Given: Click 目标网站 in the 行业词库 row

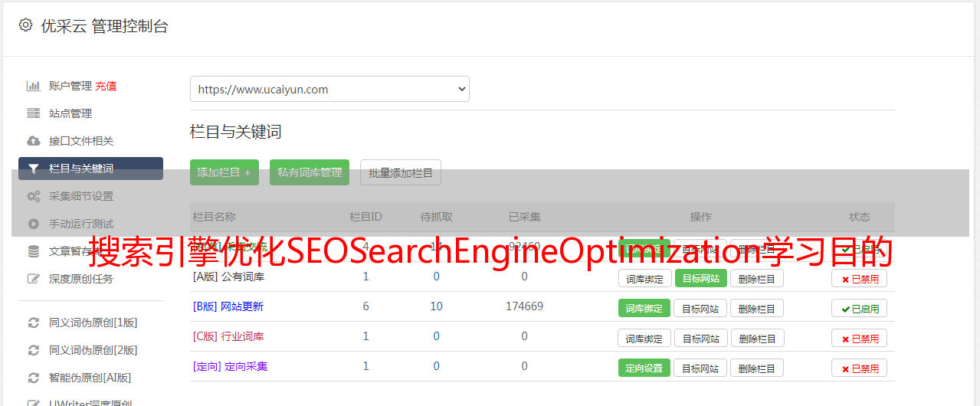Looking at the screenshot, I should click(700, 339).
